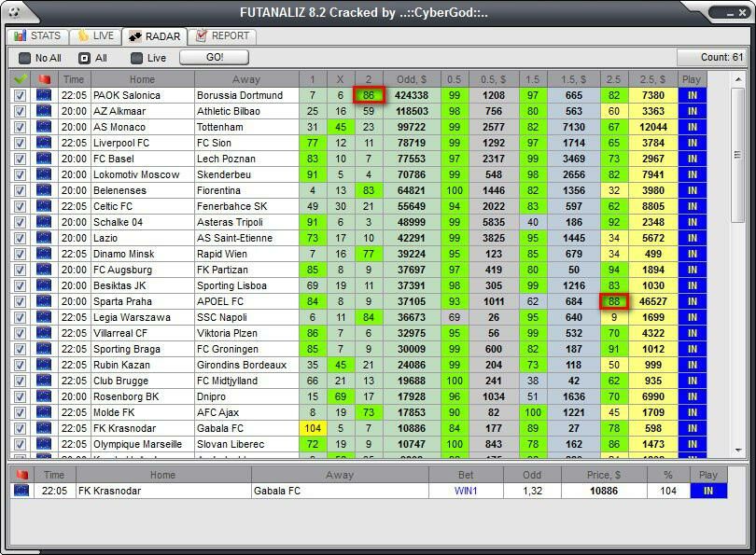This screenshot has height=555, width=756.
Task: Click the EU flag icon for Celtic FC
Action: pyautogui.click(x=44, y=206)
